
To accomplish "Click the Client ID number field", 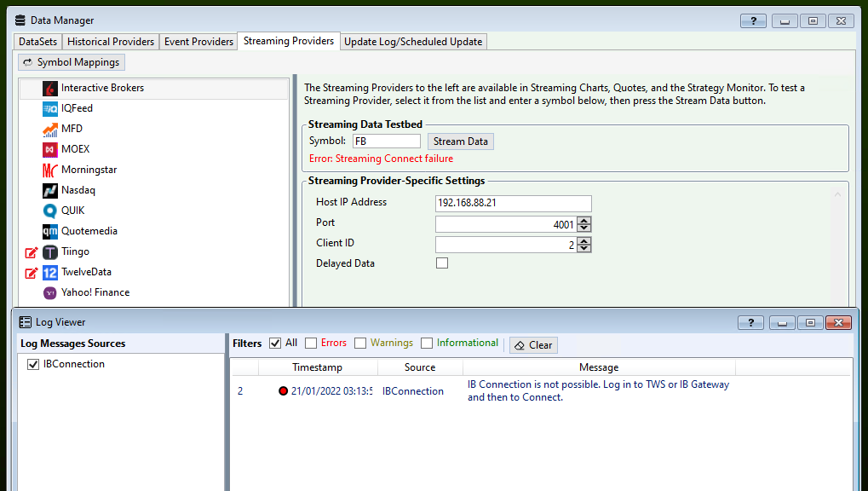I will pyautogui.click(x=506, y=245).
